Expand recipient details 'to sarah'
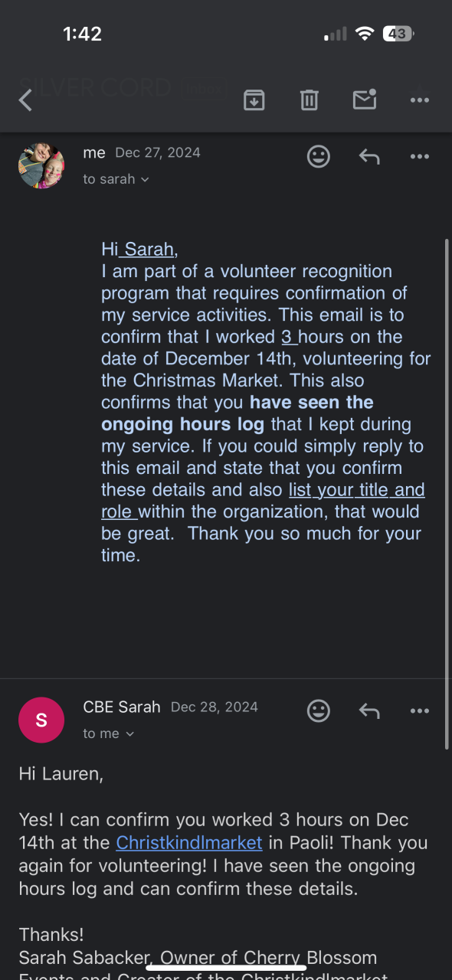This screenshot has height=980, width=452. click(116, 179)
